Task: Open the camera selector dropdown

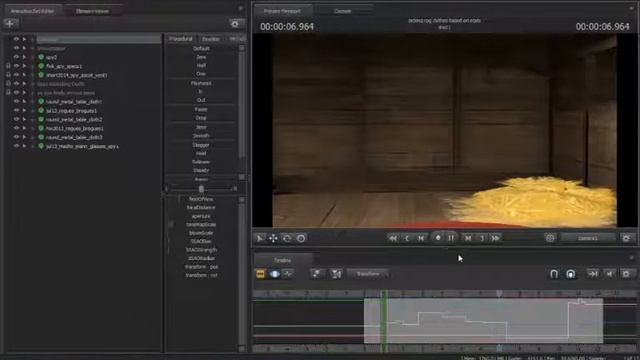Action: click(x=588, y=238)
